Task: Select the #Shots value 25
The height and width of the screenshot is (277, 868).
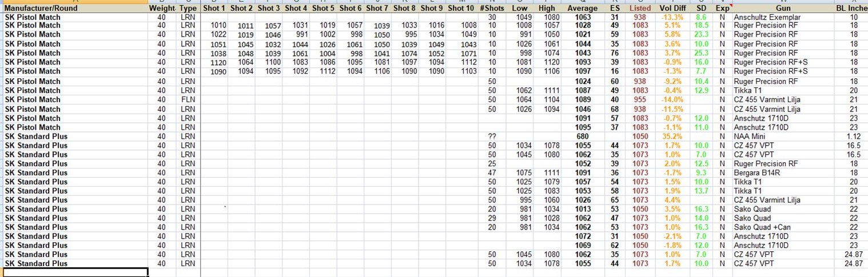Action: click(491, 163)
